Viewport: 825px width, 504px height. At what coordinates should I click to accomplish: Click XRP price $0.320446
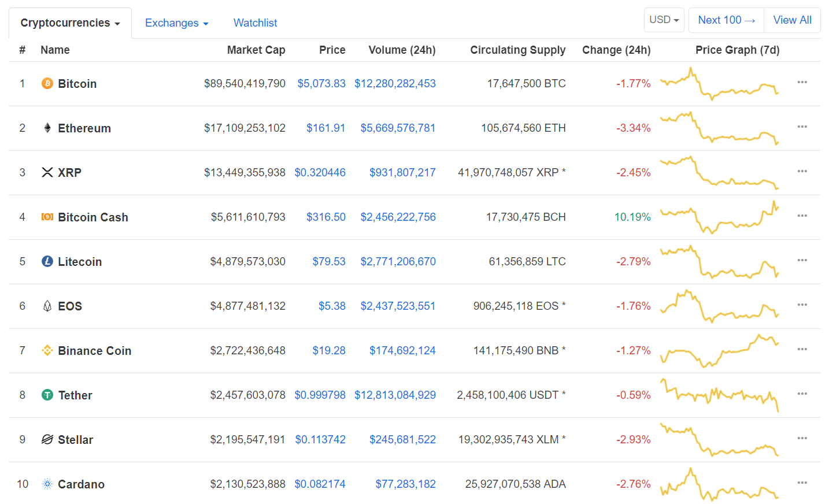[320, 172]
